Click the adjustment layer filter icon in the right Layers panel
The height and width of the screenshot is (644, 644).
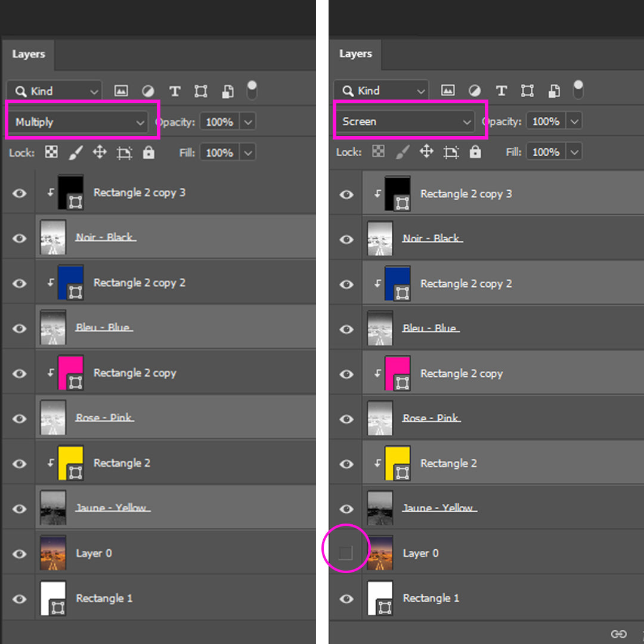pos(475,91)
